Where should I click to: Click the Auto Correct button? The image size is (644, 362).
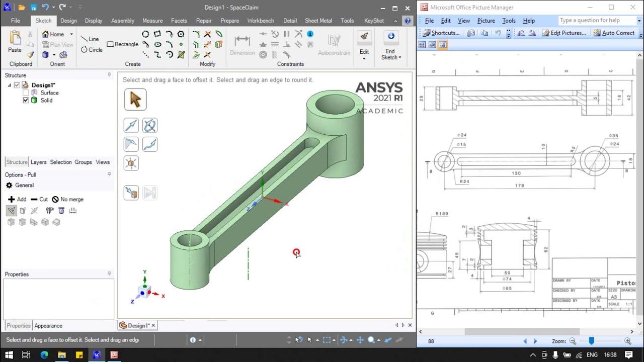614,33
